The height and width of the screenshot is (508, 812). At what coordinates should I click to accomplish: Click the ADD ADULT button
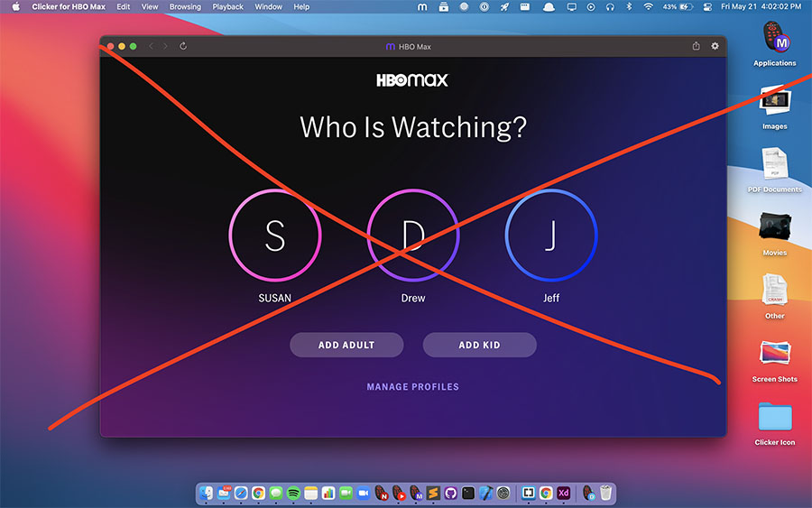(x=346, y=345)
